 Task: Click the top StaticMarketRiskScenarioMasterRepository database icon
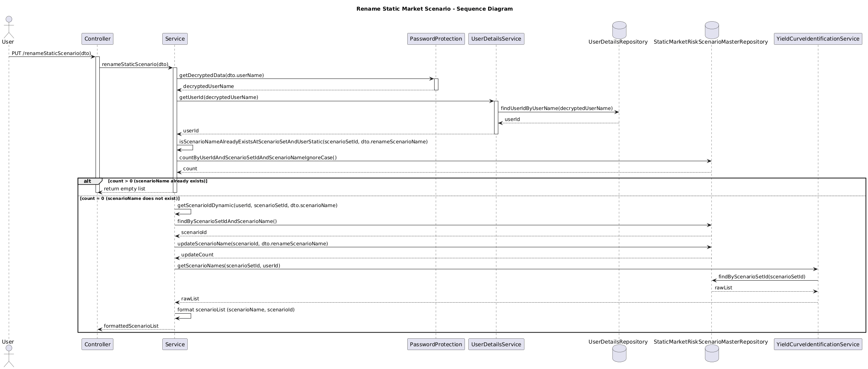[712, 30]
